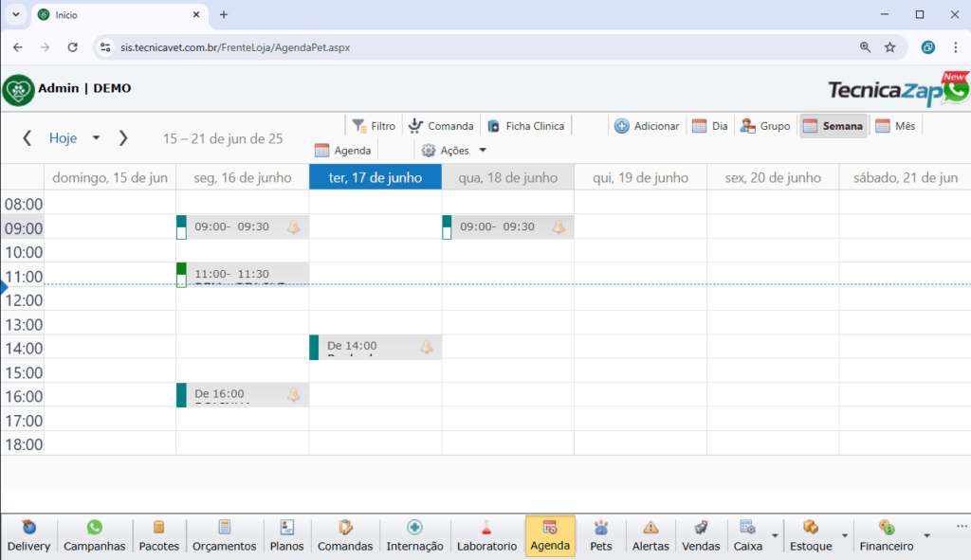The width and height of the screenshot is (971, 560).
Task: Open Campanhas WhatsApp module
Action: [x=94, y=536]
